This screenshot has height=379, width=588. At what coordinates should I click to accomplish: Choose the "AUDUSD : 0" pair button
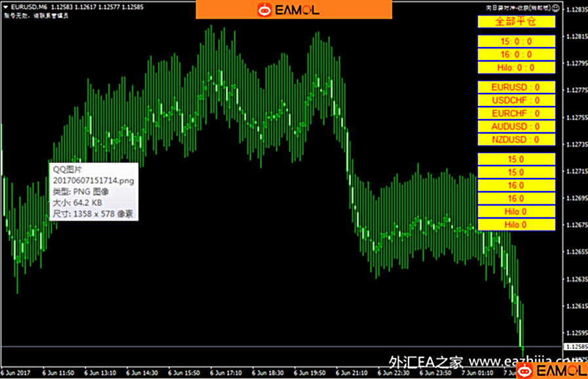516,126
